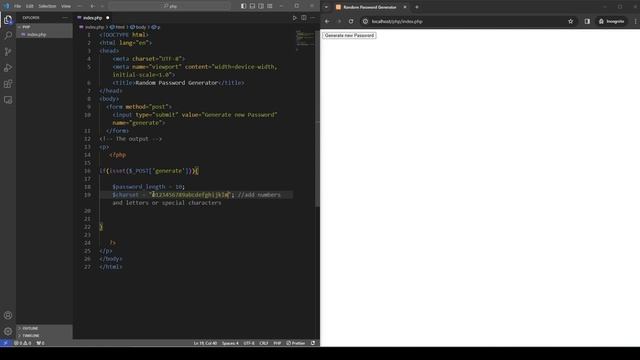Go back with VS Code navigation arrow
Screen dimensions: 640x360
[x=93, y=6]
